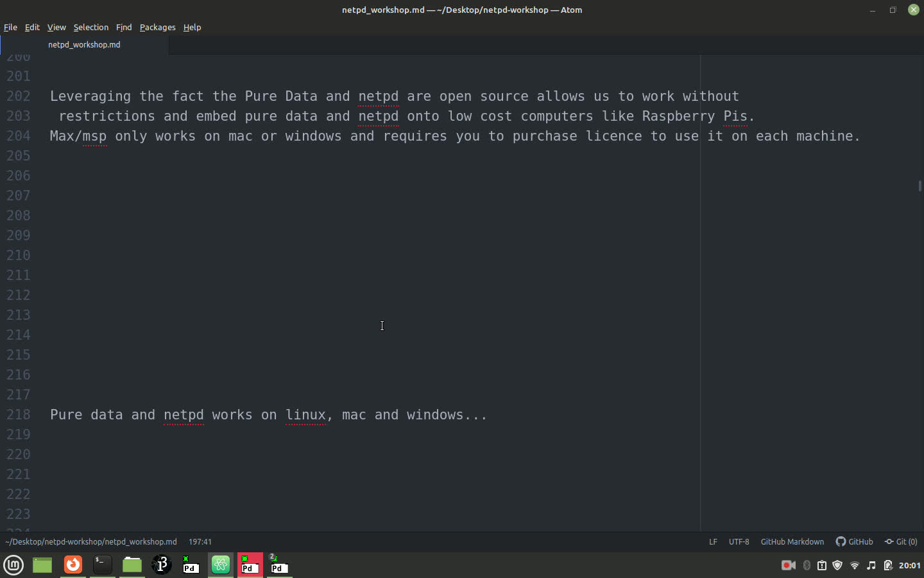Click the 197:41 cursor position indicator
Screen dimensions: 924x578
[x=200, y=541]
